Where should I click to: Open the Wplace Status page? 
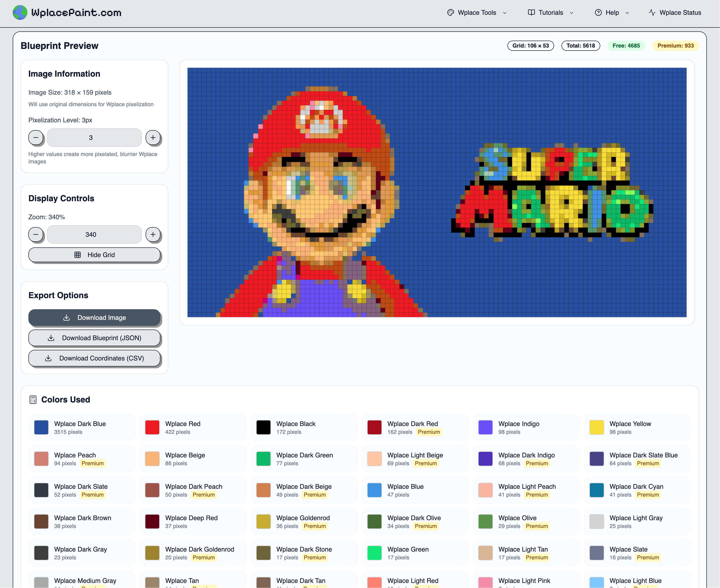[x=680, y=12]
